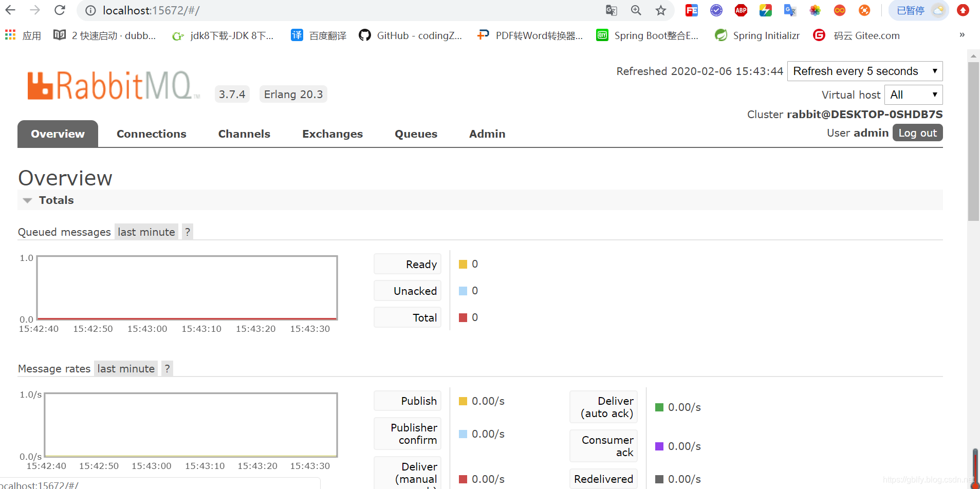Open the Google Translate extension
The width and height of the screenshot is (980, 489).
pyautogui.click(x=790, y=10)
